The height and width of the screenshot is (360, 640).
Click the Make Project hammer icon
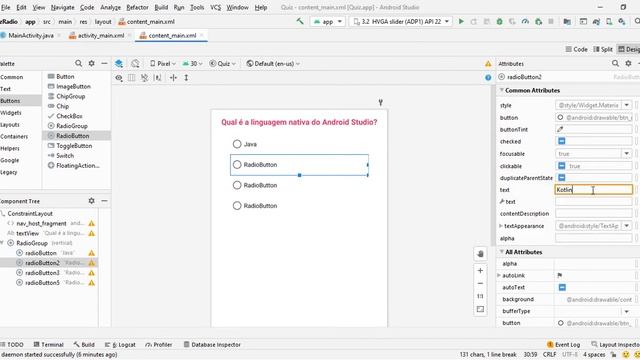[300, 21]
